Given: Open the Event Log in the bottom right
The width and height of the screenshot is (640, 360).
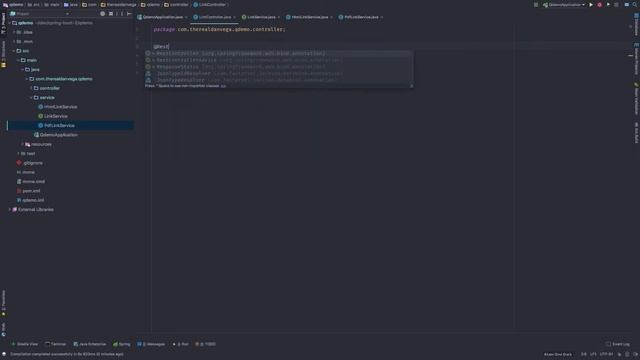Looking at the screenshot, I should point(618,344).
